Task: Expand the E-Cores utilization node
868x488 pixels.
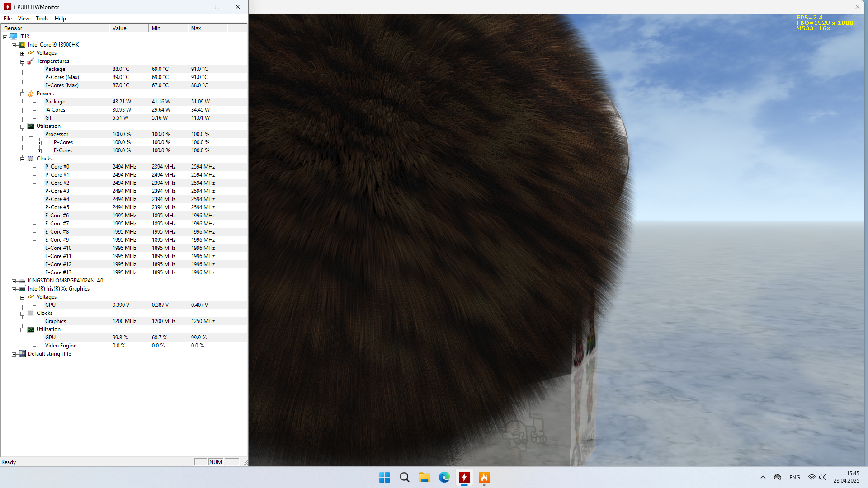Action: [39, 151]
